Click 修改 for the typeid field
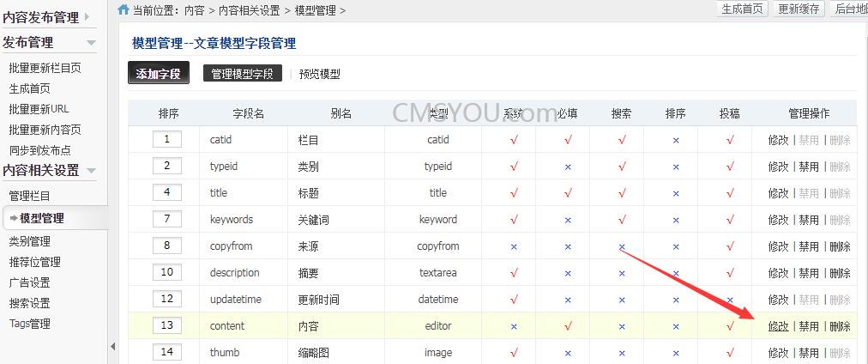This screenshot has width=868, height=364. (778, 167)
